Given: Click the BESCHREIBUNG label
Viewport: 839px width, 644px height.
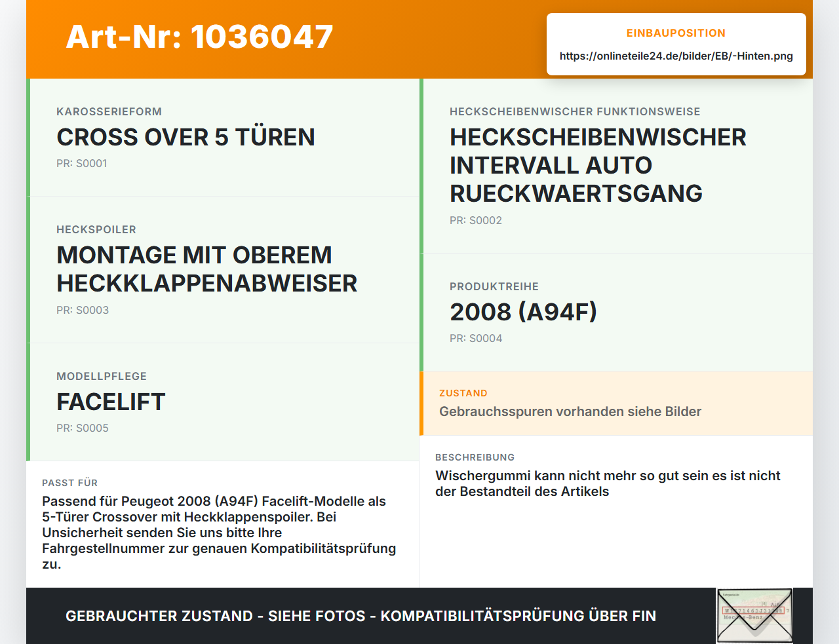Looking at the screenshot, I should tap(475, 457).
